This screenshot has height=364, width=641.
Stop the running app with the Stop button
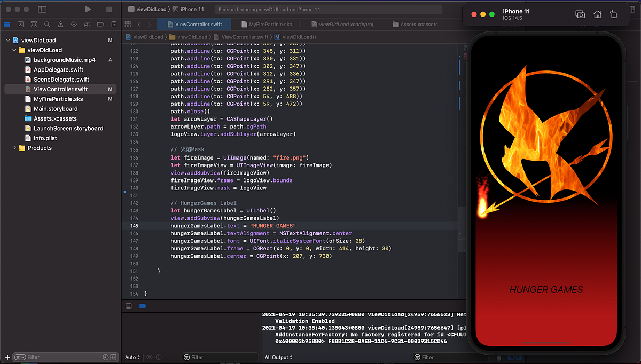coord(109,10)
